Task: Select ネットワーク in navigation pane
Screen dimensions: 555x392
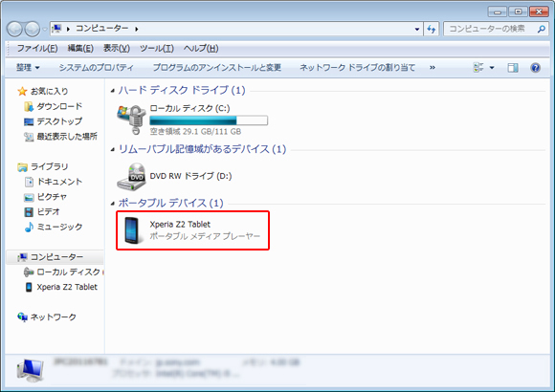Action: [53, 317]
